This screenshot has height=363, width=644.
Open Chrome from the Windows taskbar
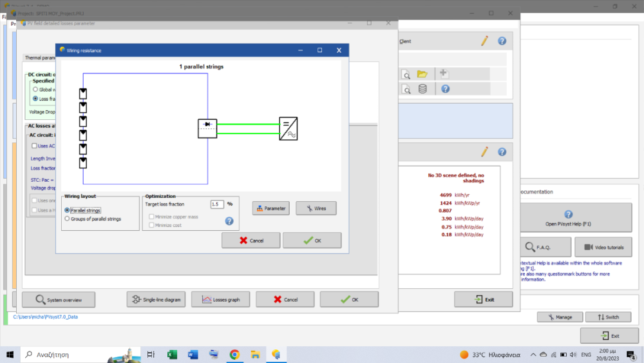(x=234, y=355)
